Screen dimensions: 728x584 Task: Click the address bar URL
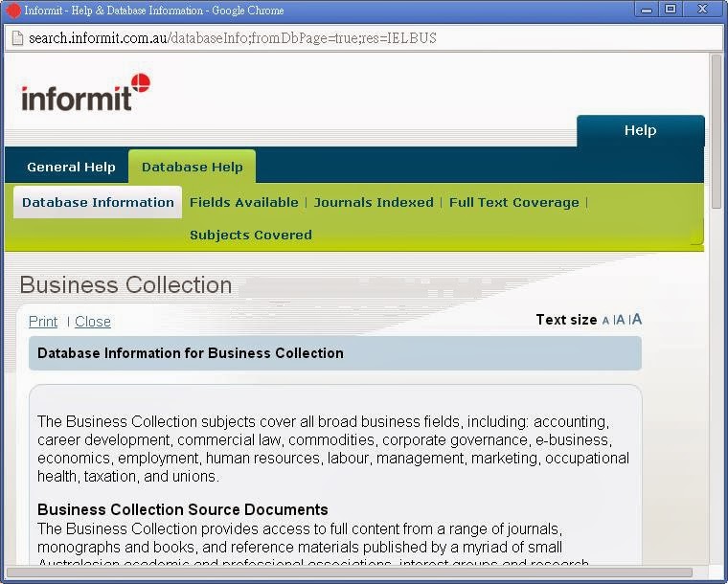pos(232,38)
